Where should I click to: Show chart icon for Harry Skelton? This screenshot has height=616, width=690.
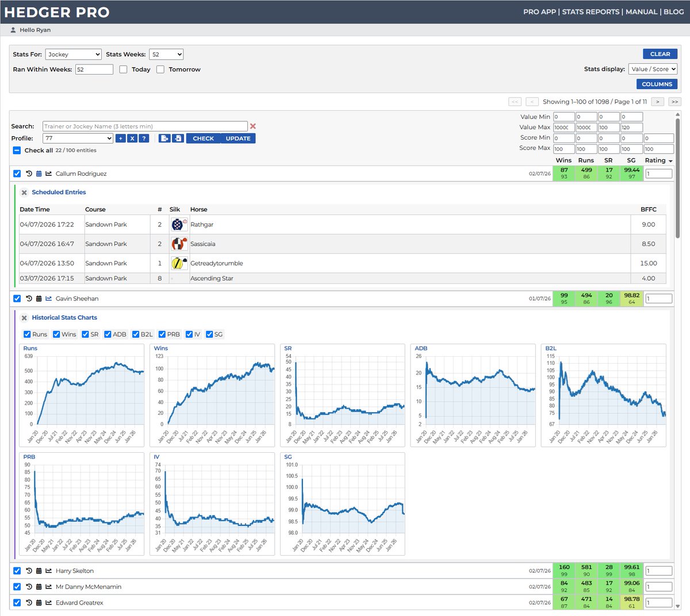(48, 571)
